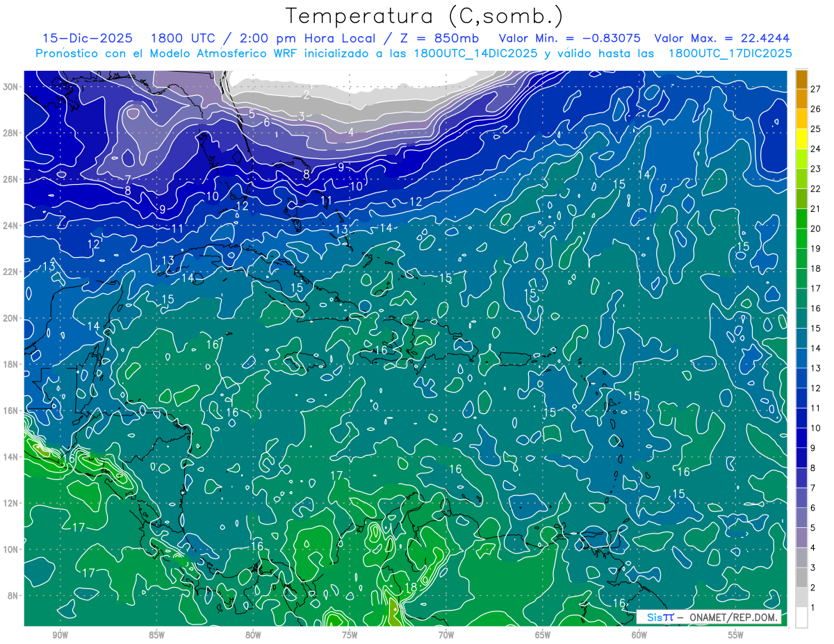Image resolution: width=834 pixels, height=644 pixels.
Task: Click the color scale swatch between 1 and 2
Action: point(801,597)
